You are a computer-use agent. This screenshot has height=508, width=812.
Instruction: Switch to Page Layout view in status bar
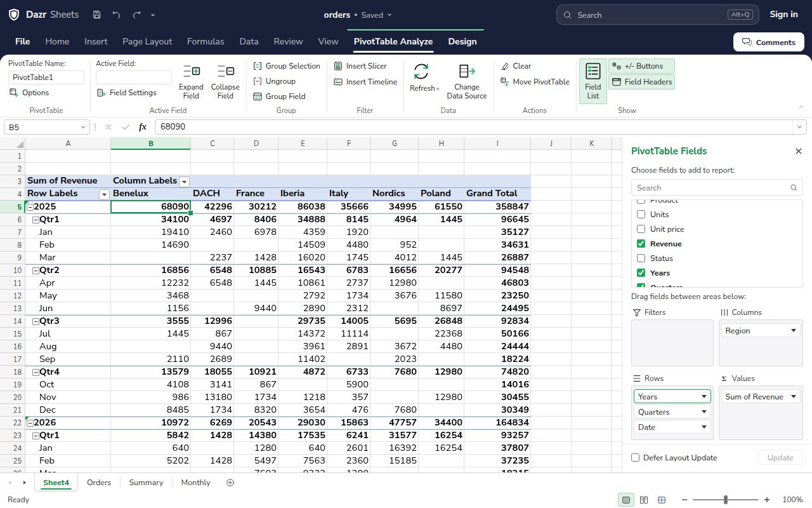pos(644,500)
